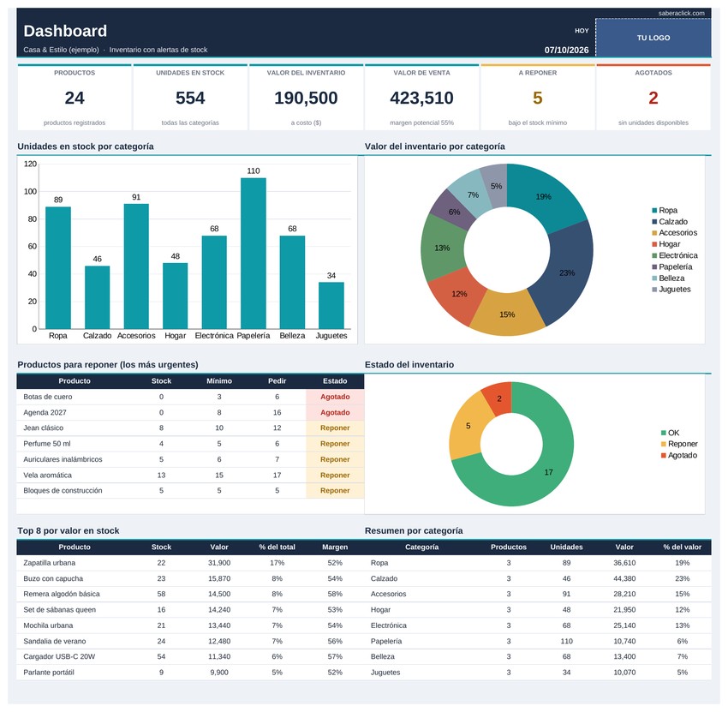Click the Estado column header in reponer table
The image size is (728, 712).
[x=335, y=381]
